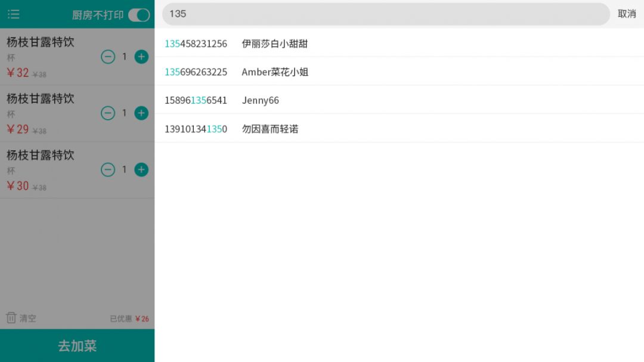Reduce count for the ¥30 杨枝甘露特饮
This screenshot has width=644, height=362.
pos(108,170)
